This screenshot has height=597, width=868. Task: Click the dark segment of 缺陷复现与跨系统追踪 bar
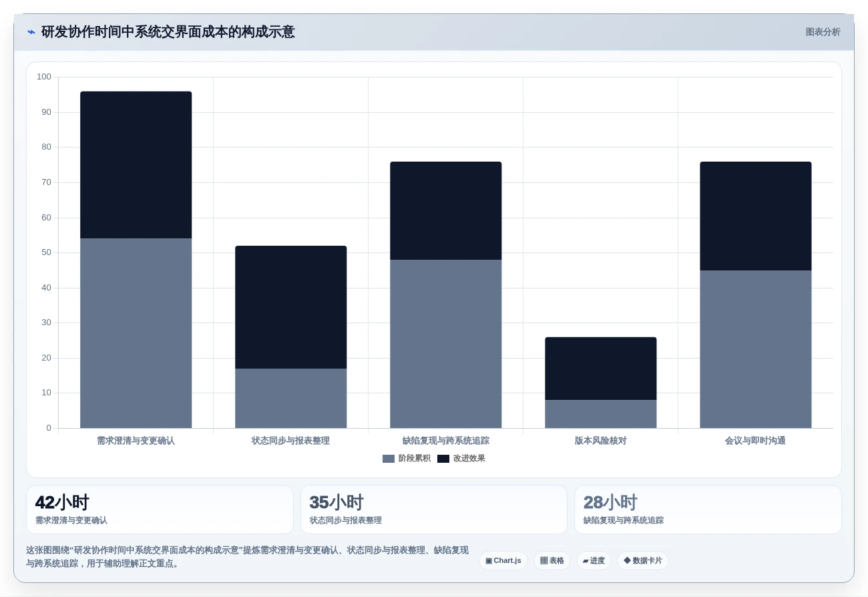(446, 210)
